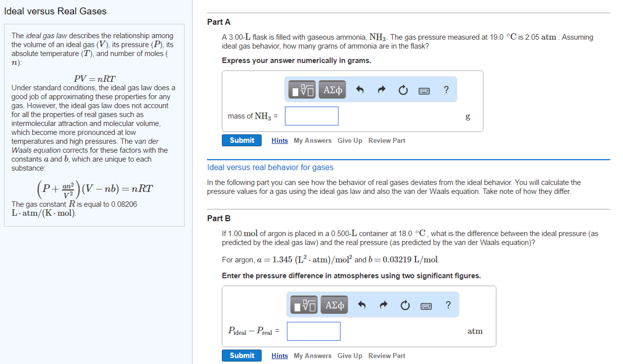Reset the Part A answer with the circular arrow

[403, 90]
